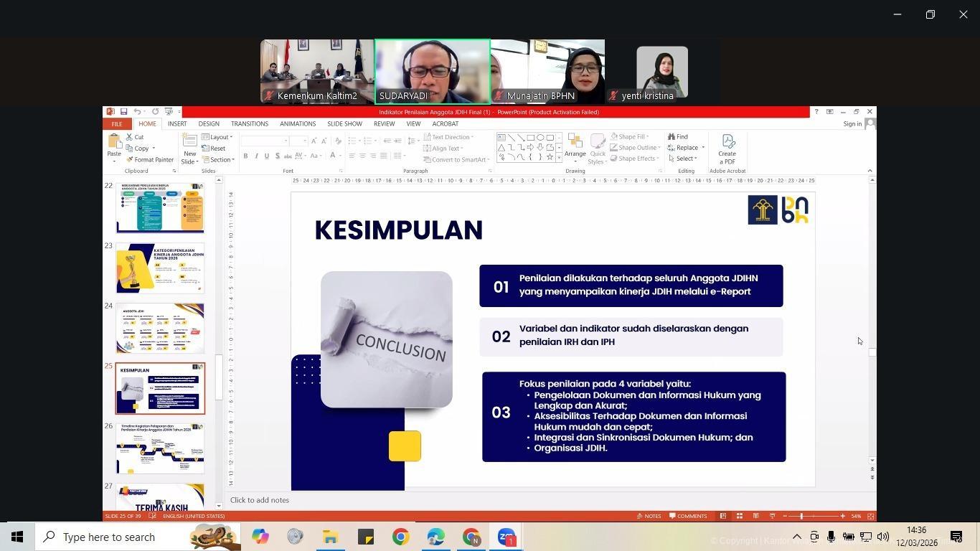Toggle underline formatting

(267, 156)
